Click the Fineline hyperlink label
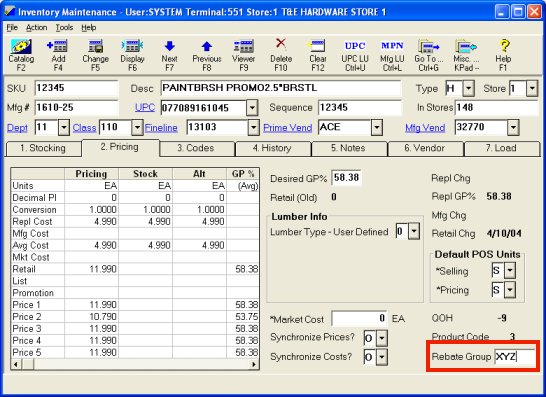 click(161, 128)
